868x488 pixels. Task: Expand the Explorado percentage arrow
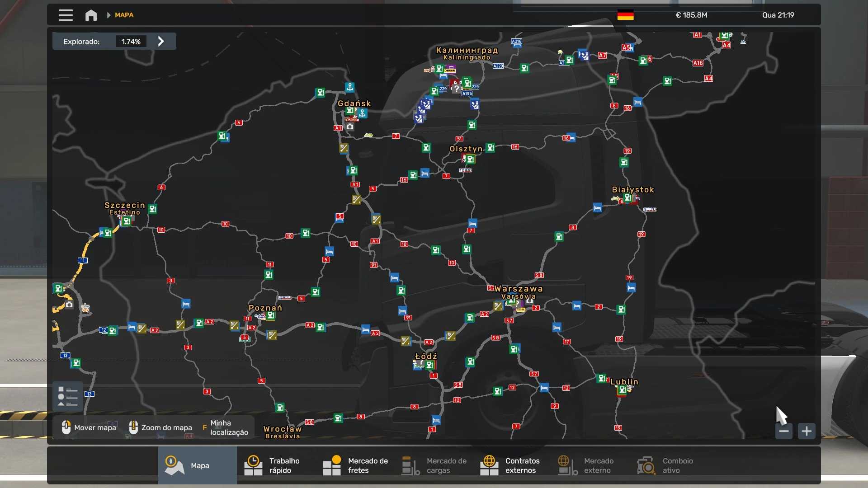161,41
